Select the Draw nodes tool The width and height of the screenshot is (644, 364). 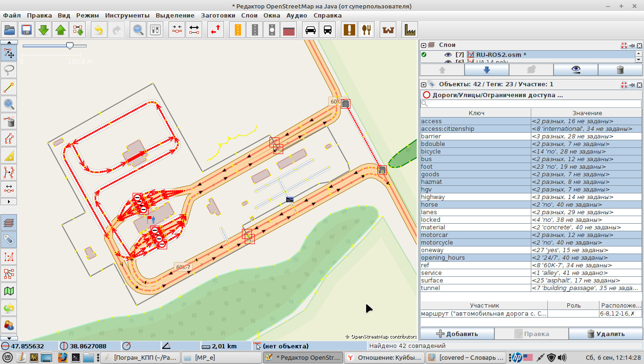[x=9, y=88]
